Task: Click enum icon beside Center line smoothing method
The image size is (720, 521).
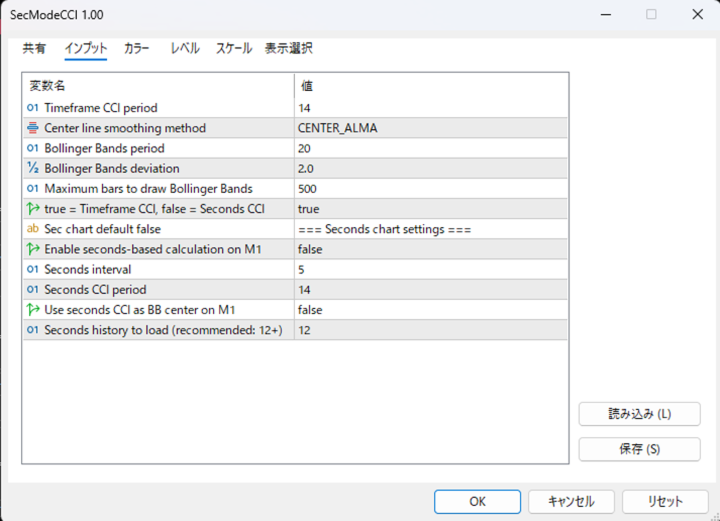Action: [33, 128]
